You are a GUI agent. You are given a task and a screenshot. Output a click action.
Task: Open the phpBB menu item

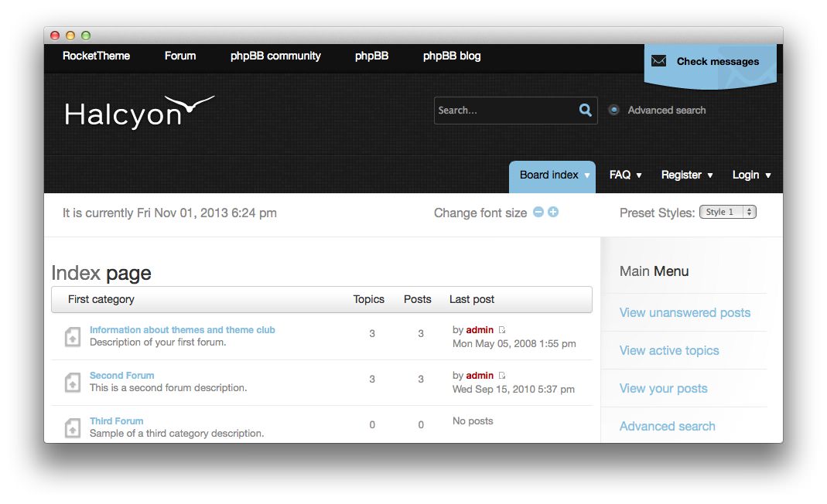(371, 56)
